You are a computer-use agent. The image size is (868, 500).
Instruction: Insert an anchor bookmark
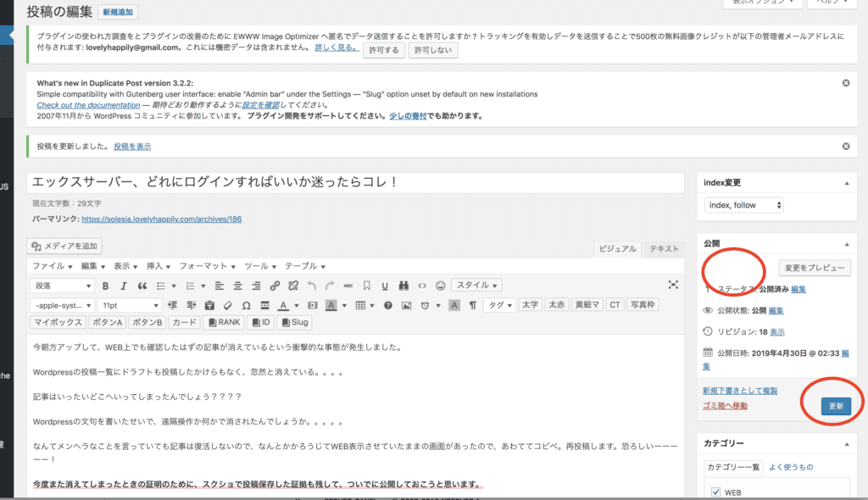coord(366,286)
